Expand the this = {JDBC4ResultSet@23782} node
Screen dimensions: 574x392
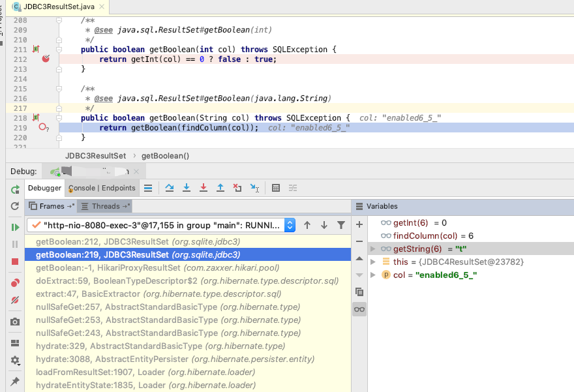pyautogui.click(x=372, y=262)
